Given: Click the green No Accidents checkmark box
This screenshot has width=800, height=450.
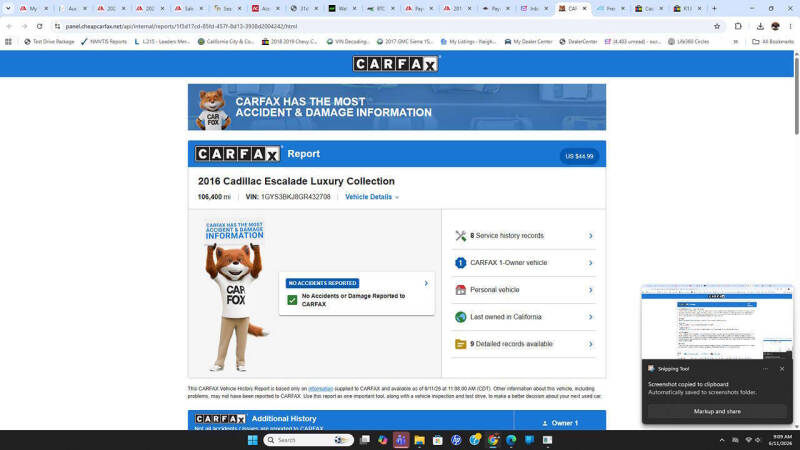Looking at the screenshot, I should tap(292, 300).
